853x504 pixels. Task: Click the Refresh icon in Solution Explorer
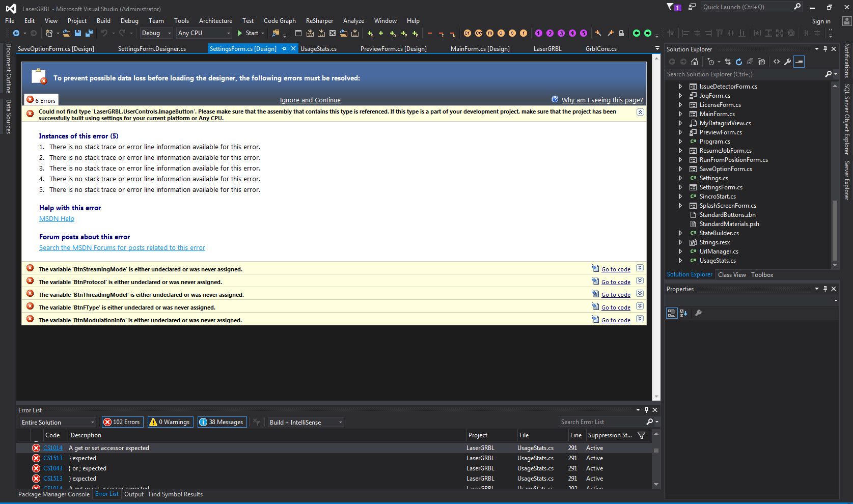739,62
